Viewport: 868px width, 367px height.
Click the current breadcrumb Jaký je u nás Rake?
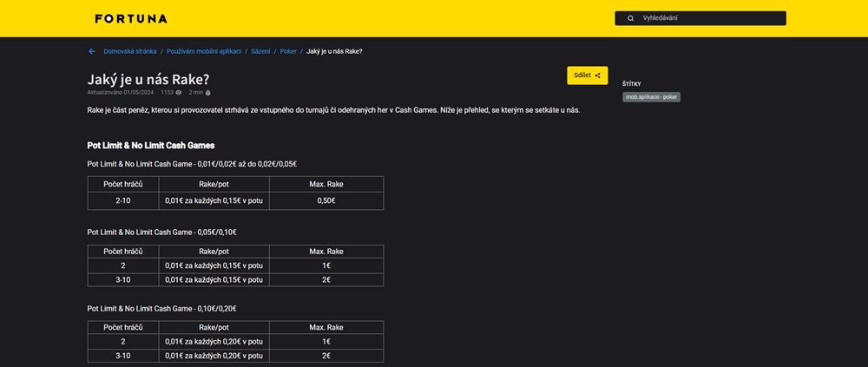pyautogui.click(x=334, y=51)
